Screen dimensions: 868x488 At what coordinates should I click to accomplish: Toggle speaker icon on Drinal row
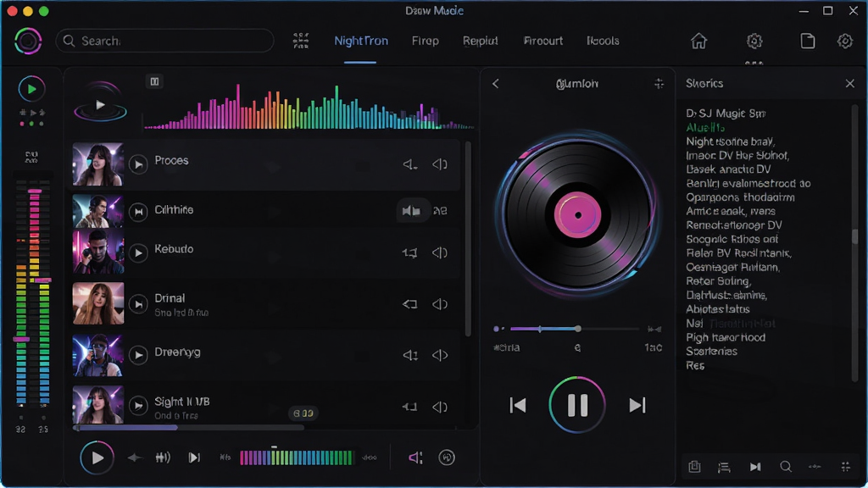(x=409, y=304)
